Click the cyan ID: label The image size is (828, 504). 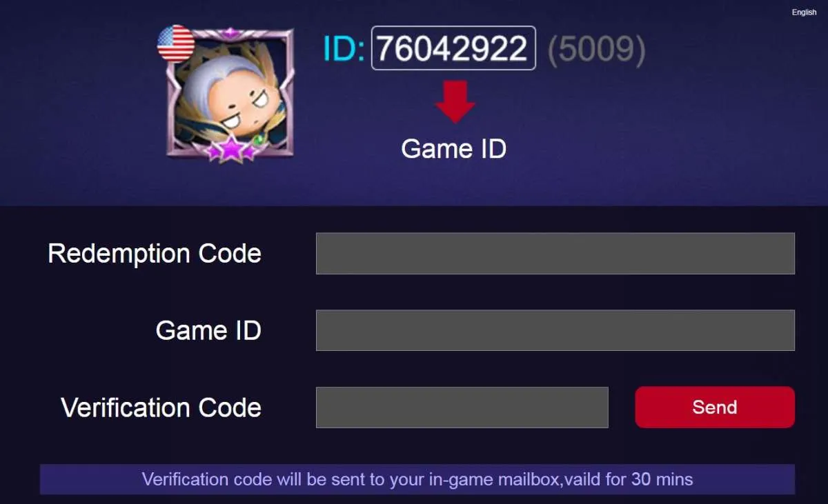click(x=344, y=48)
